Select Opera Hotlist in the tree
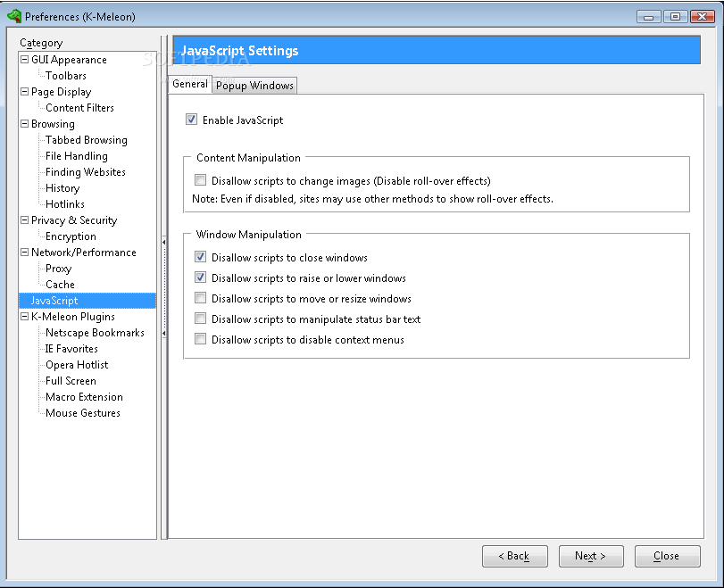Viewport: 724px width, 588px height. pyautogui.click(x=77, y=365)
